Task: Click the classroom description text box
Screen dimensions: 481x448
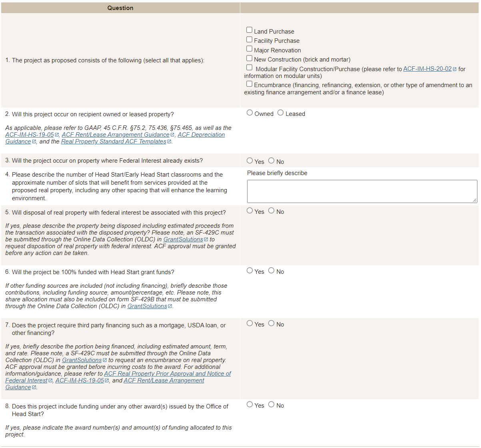Action: click(x=361, y=191)
